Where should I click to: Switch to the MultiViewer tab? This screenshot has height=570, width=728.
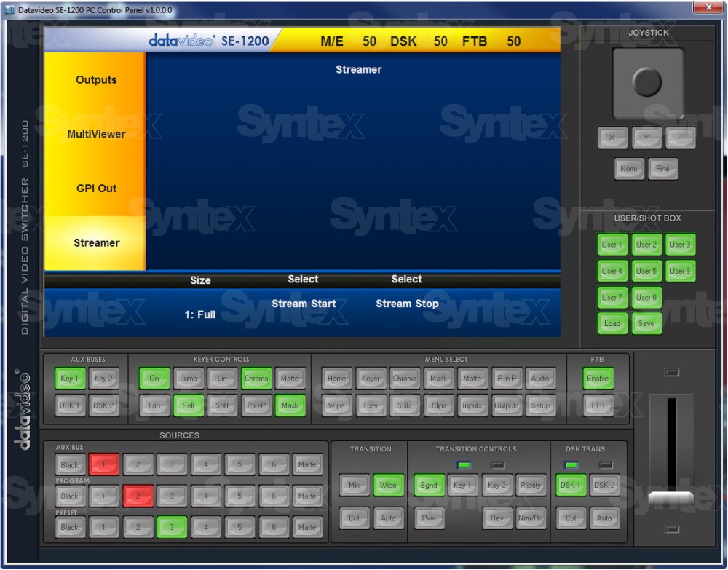tap(96, 134)
